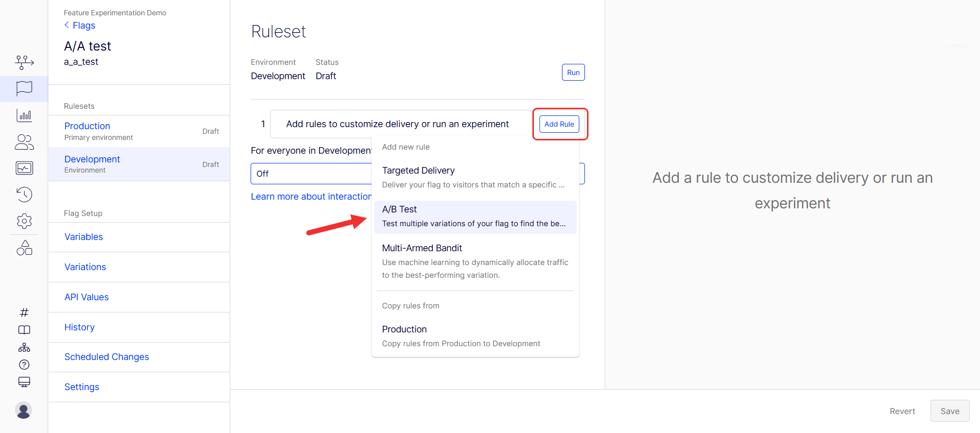The width and height of the screenshot is (980, 433).
Task: Open the user profile avatar
Action: pos(23,410)
